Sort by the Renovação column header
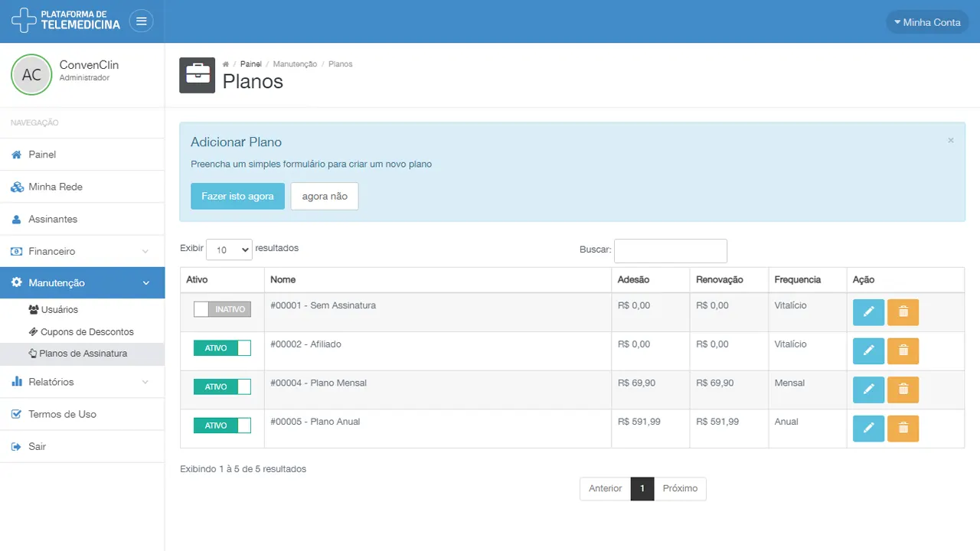Image resolution: width=980 pixels, height=551 pixels. (x=729, y=280)
